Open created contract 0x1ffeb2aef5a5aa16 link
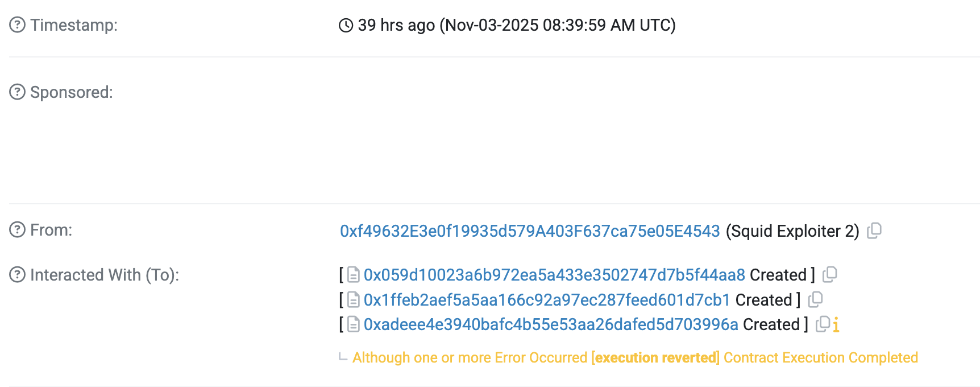This screenshot has width=980, height=387. coord(547,300)
